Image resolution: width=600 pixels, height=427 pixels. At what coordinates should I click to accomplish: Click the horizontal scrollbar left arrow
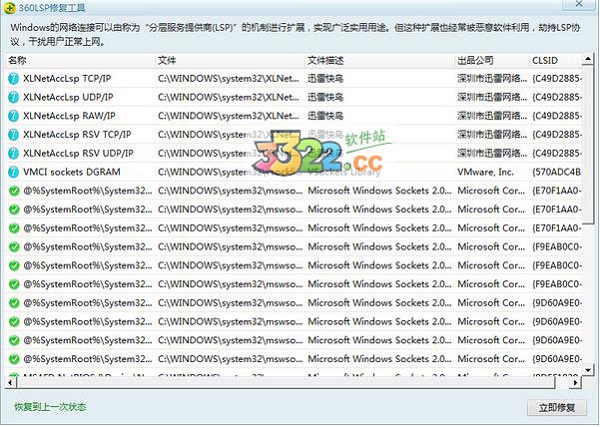(x=10, y=382)
